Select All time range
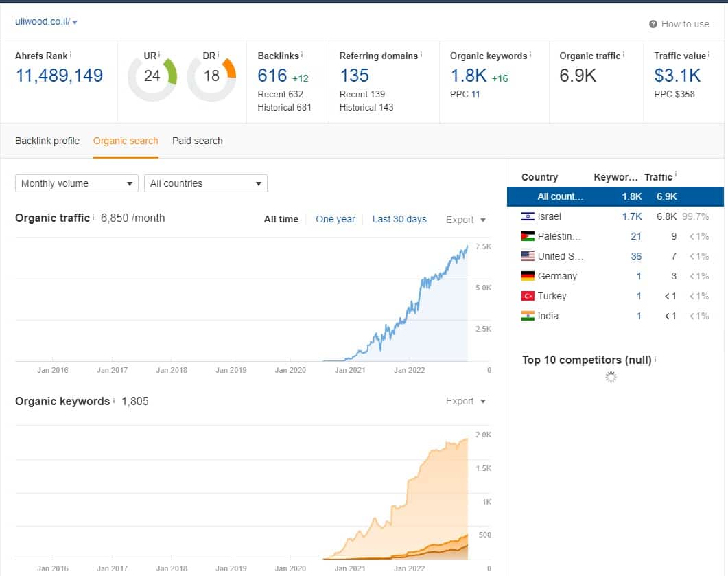This screenshot has width=728, height=576. 281,219
